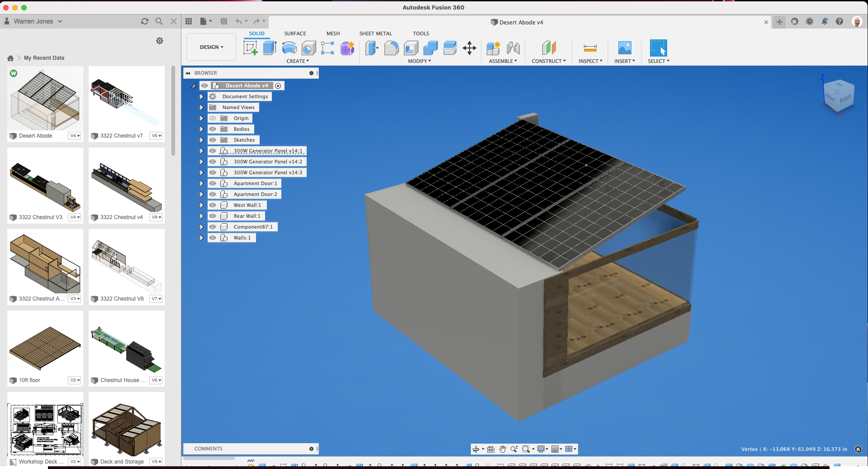Click the Create Sketch tool icon
868x469 pixels.
coord(250,48)
